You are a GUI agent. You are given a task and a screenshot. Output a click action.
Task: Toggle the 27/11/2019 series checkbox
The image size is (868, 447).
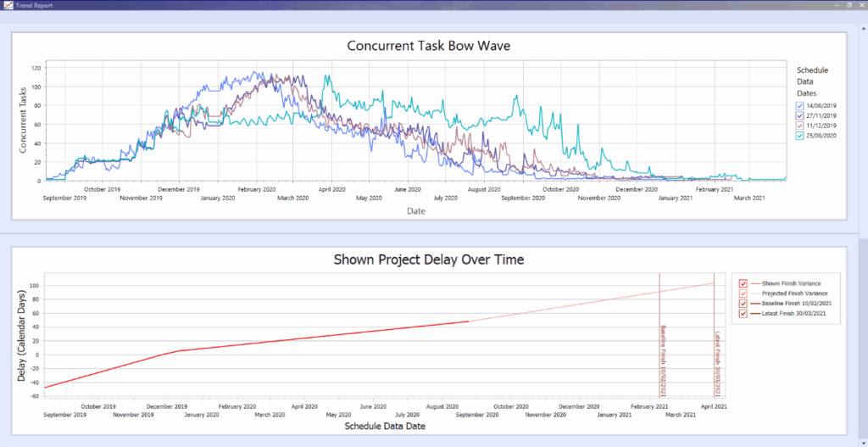799,115
